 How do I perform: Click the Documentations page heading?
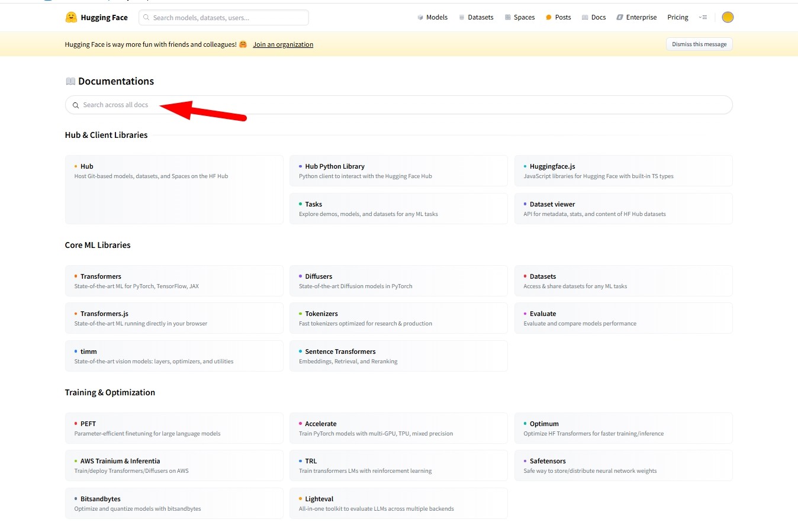pos(116,81)
